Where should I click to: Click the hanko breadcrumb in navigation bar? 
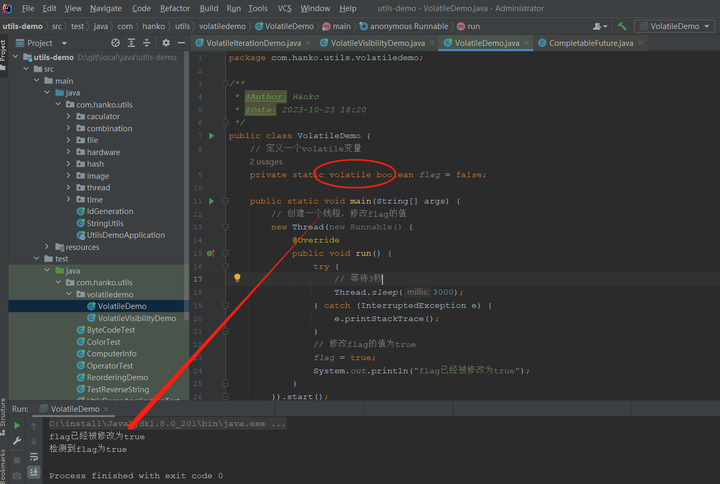(153, 26)
